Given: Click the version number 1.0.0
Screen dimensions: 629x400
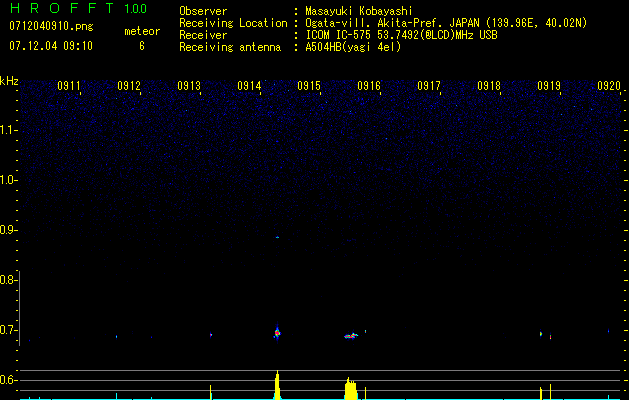Looking at the screenshot, I should pyautogui.click(x=136, y=9).
